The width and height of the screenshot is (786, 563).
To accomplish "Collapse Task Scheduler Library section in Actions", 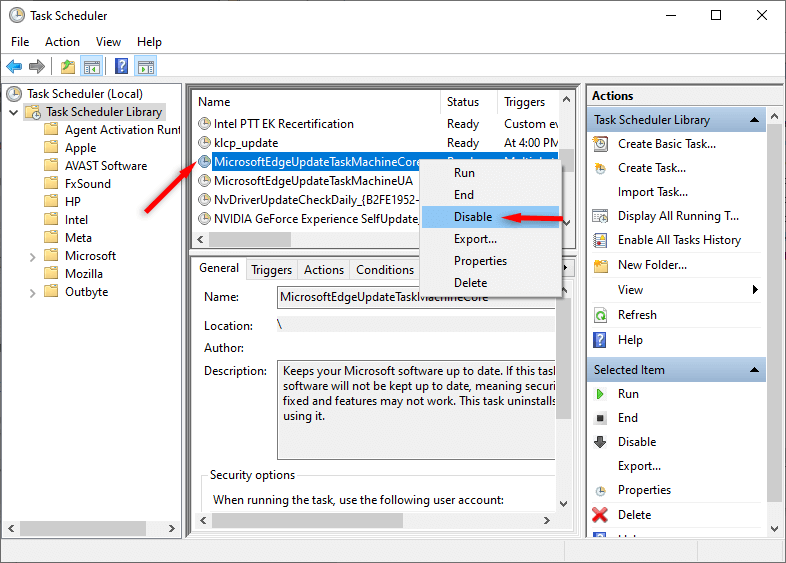I will tap(754, 120).
